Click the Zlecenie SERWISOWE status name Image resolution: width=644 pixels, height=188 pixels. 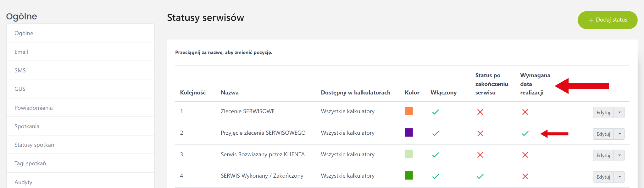[247, 111]
